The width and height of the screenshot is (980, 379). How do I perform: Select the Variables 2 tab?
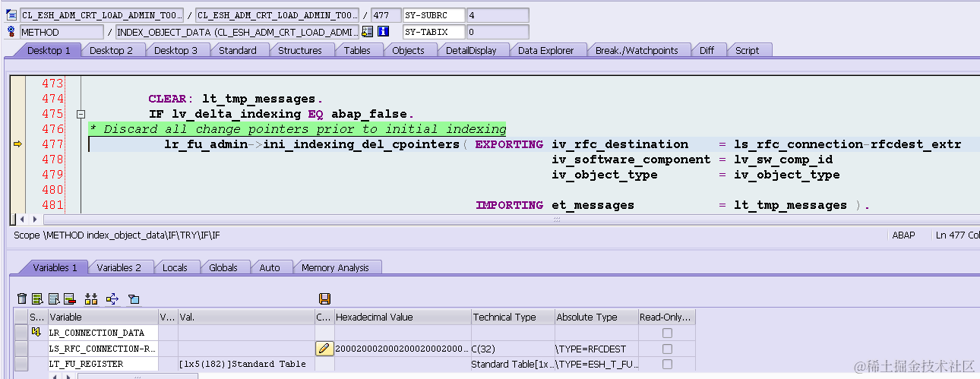119,267
